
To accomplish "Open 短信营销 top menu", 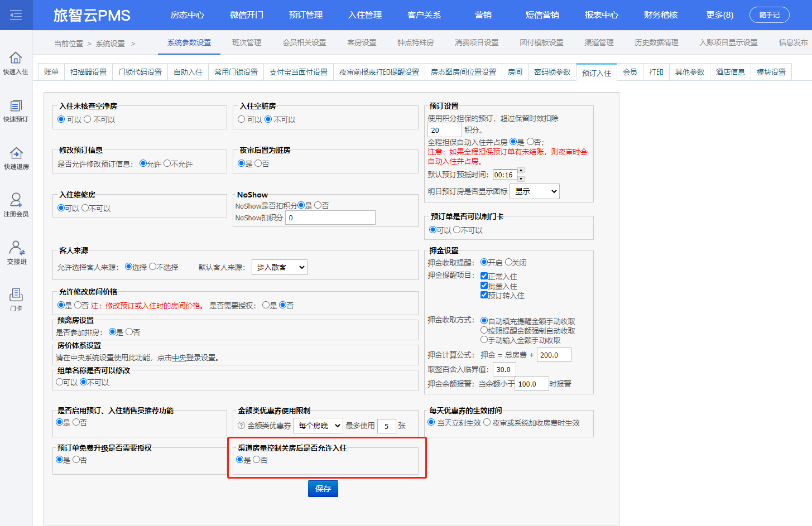I will point(542,15).
